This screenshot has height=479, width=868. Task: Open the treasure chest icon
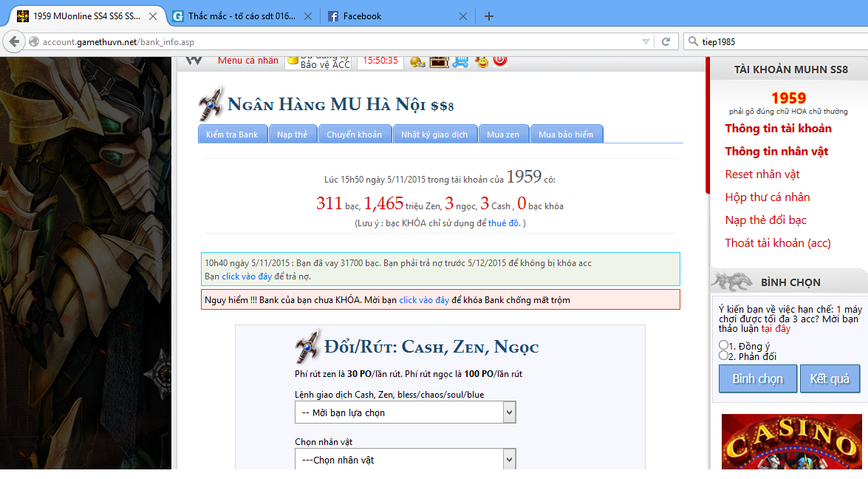[x=439, y=61]
